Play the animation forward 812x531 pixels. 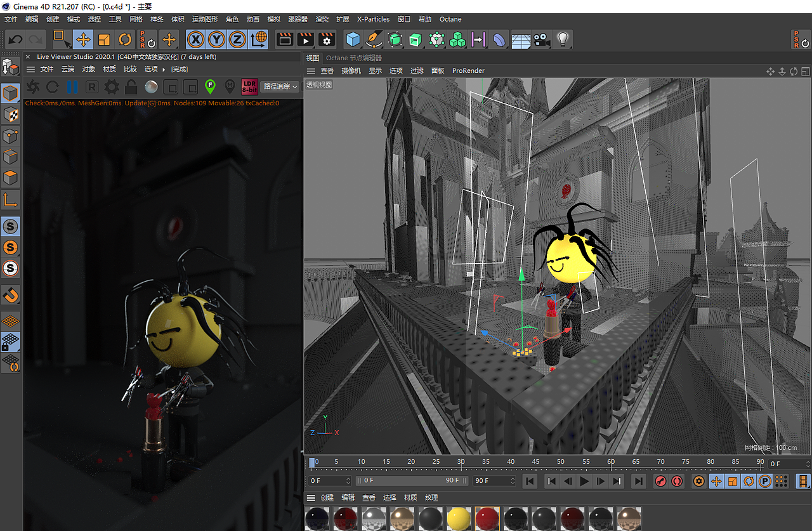[584, 481]
